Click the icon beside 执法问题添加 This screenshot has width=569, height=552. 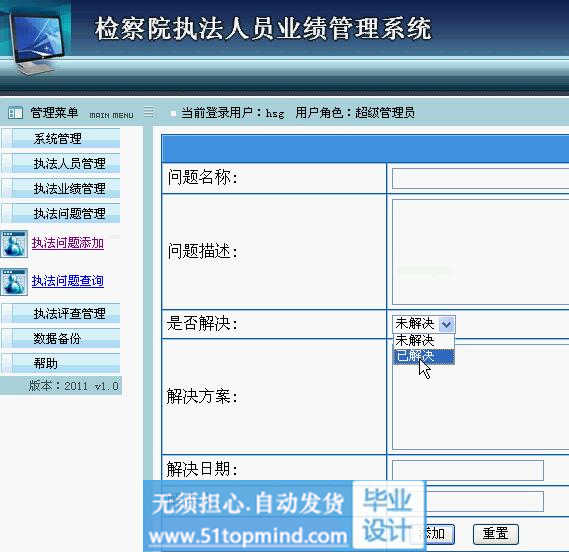(x=14, y=244)
